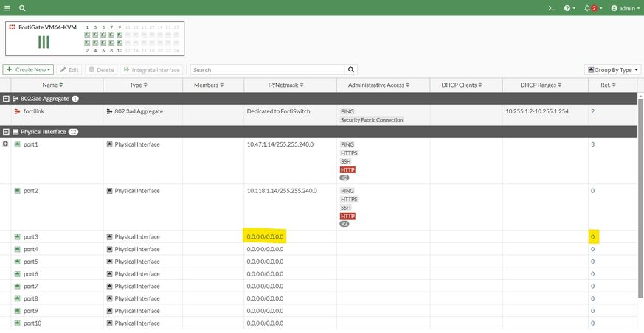Click the Edit button
The height and width of the screenshot is (333, 644).
69,70
